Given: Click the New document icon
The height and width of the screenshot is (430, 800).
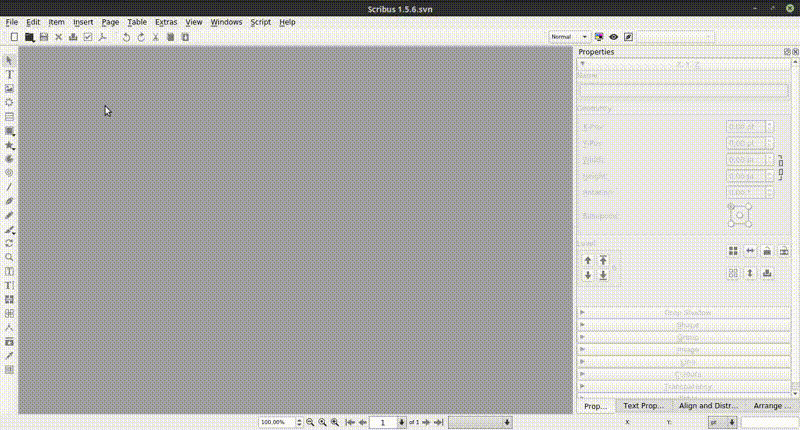Looking at the screenshot, I should [x=14, y=37].
